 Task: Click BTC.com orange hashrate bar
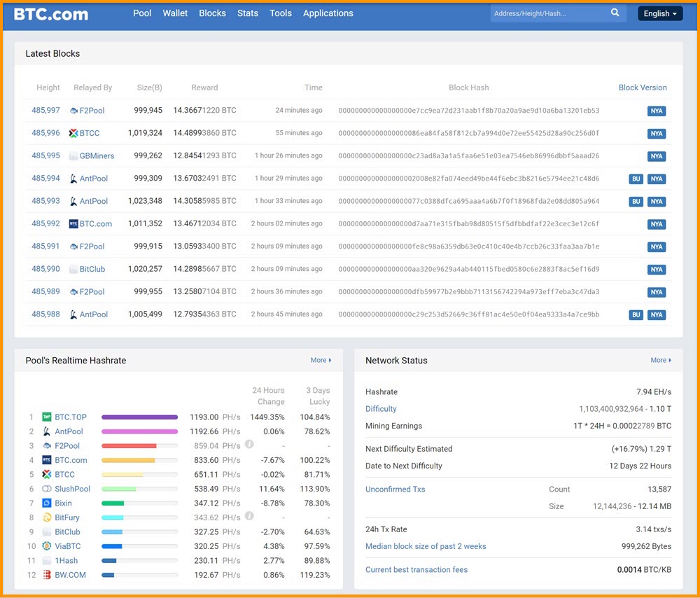point(128,460)
